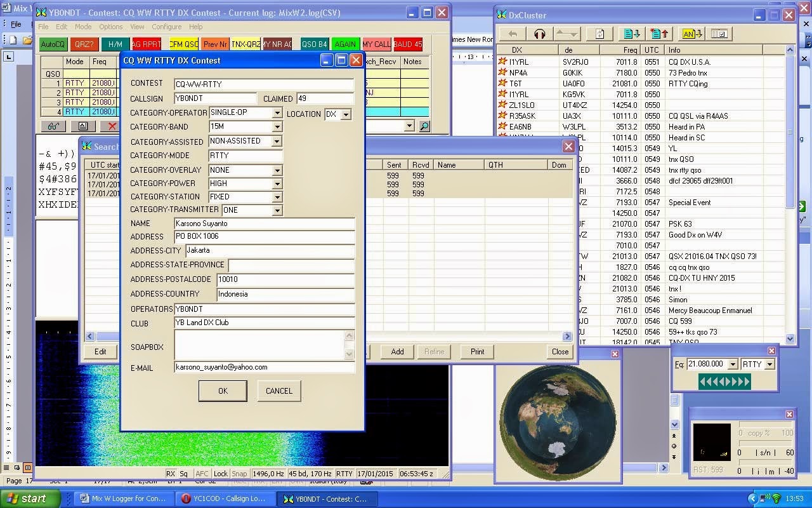Click the card icon below the QSO log
The width and height of the screenshot is (812, 508).
(x=83, y=126)
